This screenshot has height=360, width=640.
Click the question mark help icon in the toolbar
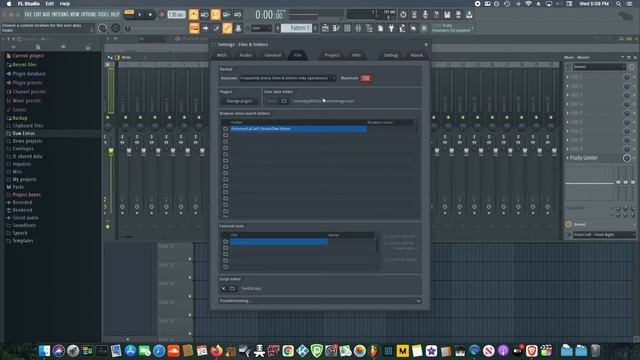[x=436, y=14]
